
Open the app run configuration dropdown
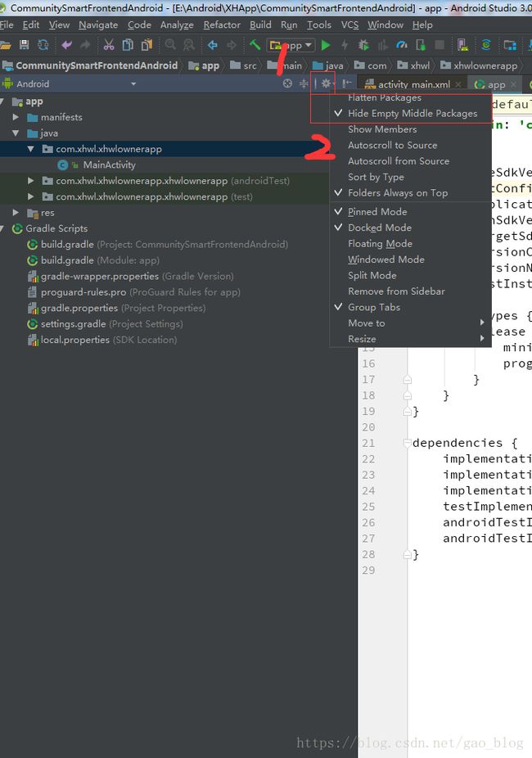coord(291,46)
